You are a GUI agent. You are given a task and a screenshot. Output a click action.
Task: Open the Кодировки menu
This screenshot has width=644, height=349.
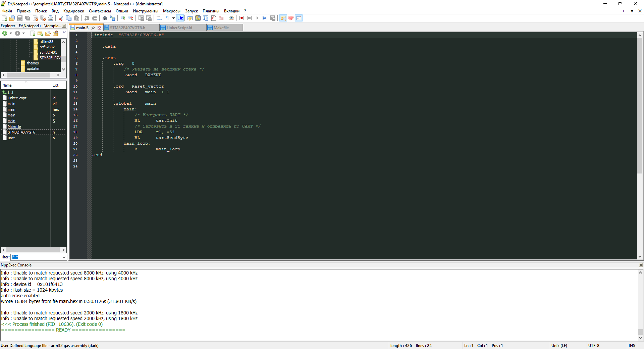(74, 11)
